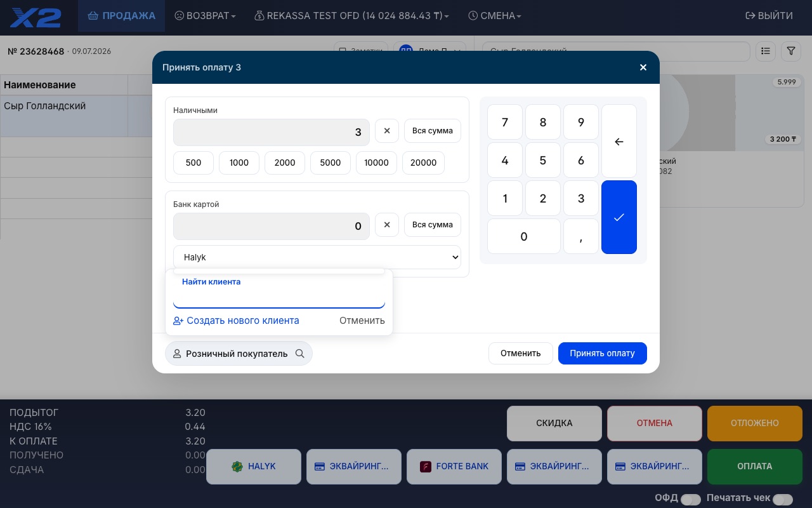Tap the FORTE BANK payment shortcut button
The width and height of the screenshot is (812, 508).
click(x=454, y=467)
